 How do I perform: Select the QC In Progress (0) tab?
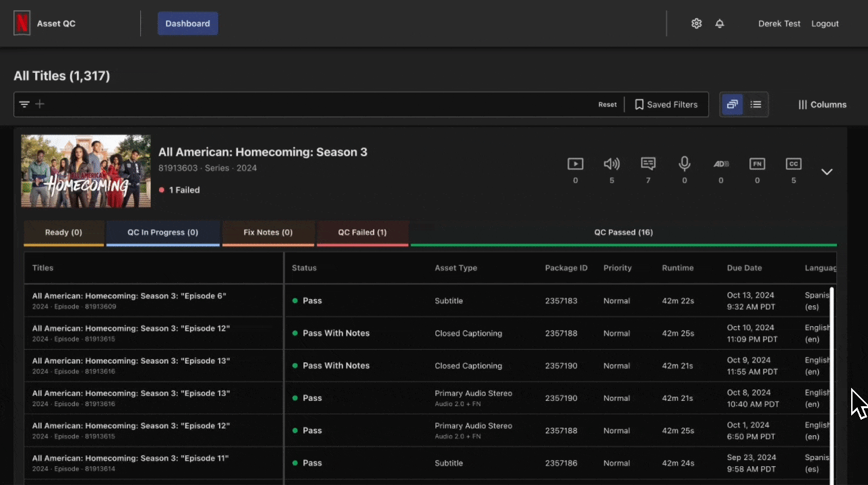pyautogui.click(x=163, y=232)
